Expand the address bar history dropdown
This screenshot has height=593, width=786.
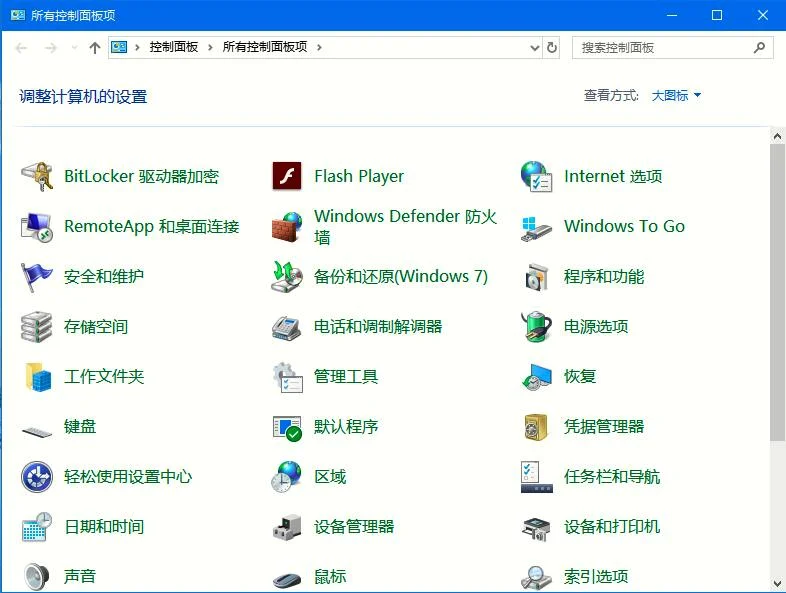pyautogui.click(x=534, y=47)
